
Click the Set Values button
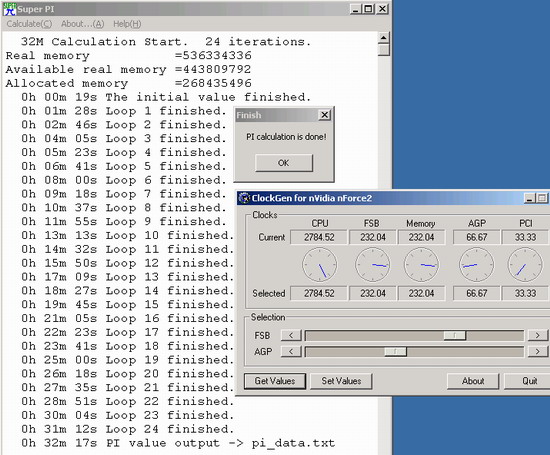341,381
